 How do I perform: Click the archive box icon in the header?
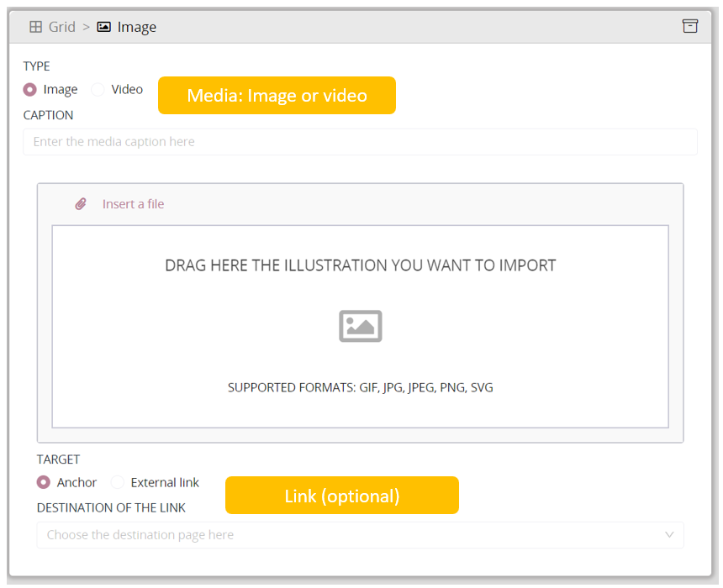pos(689,26)
